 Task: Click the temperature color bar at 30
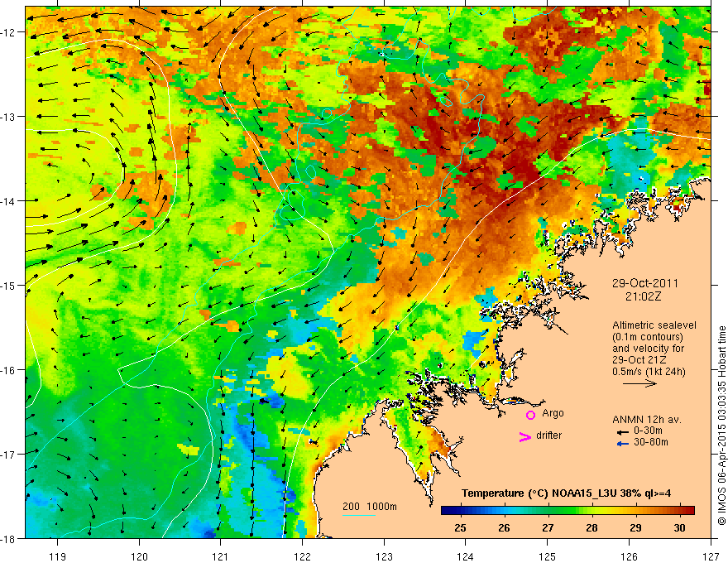coord(679,511)
